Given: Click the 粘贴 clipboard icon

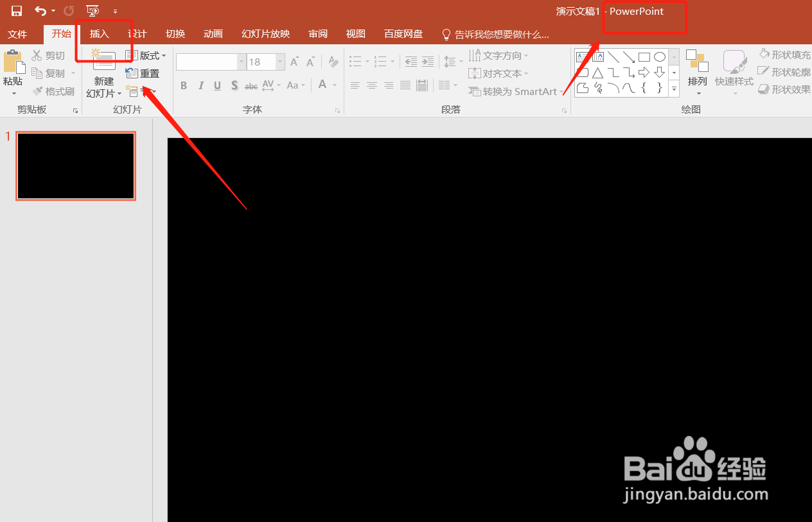Looking at the screenshot, I should point(13,62).
